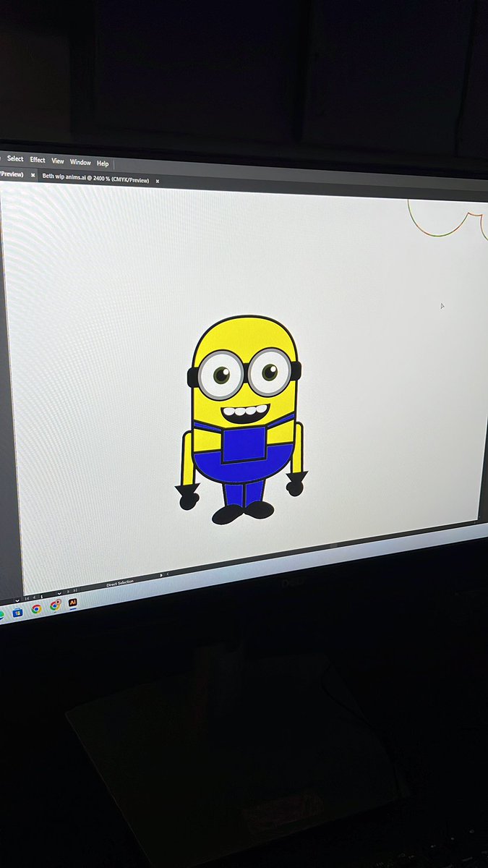
Task: Select the minion's smiling mouth
Action: pos(245,414)
